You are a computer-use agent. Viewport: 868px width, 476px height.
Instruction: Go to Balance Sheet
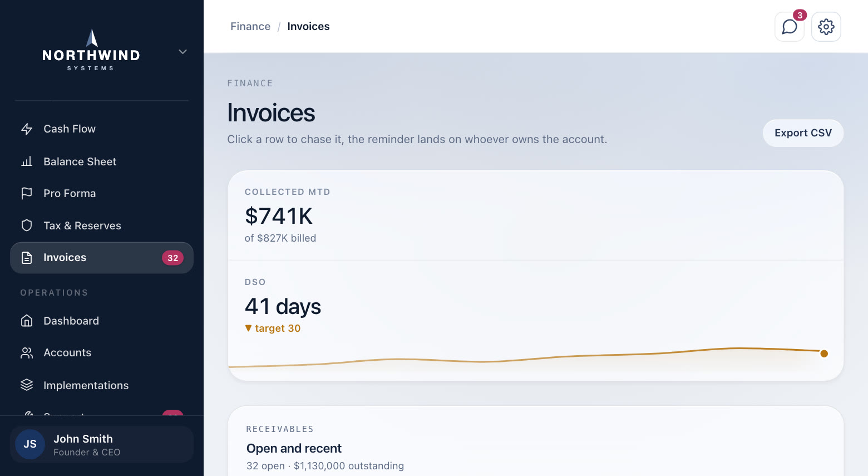click(102, 161)
